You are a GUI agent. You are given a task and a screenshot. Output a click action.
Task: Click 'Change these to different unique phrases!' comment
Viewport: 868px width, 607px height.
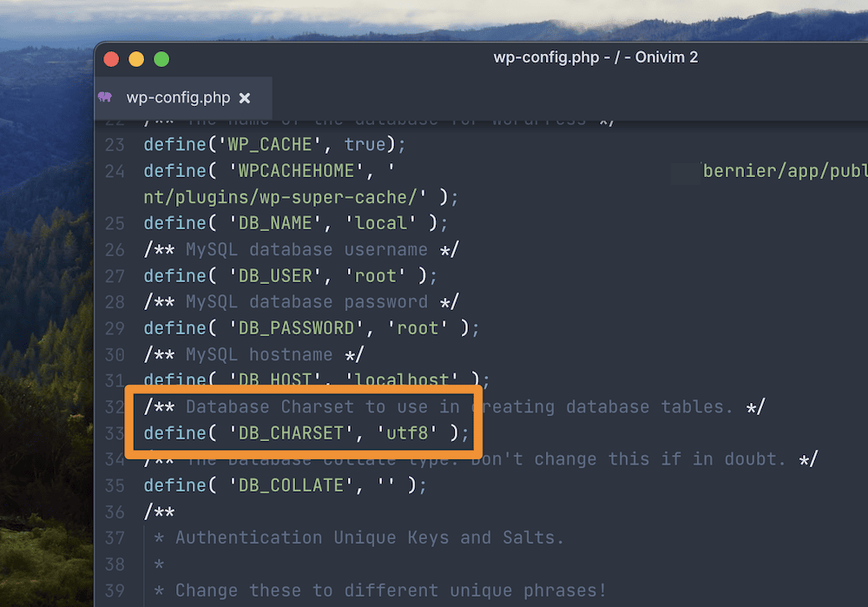[391, 591]
